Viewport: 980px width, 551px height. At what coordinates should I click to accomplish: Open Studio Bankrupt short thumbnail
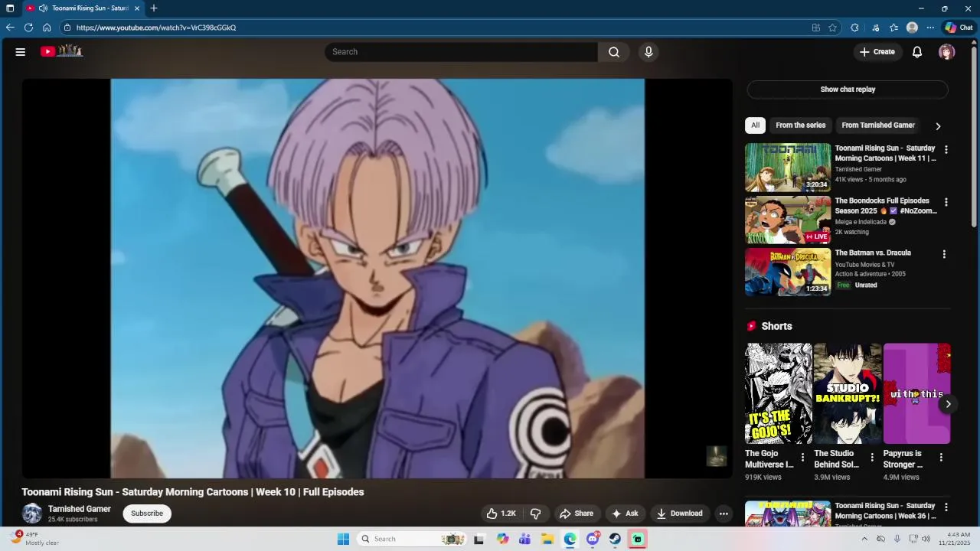pos(848,393)
